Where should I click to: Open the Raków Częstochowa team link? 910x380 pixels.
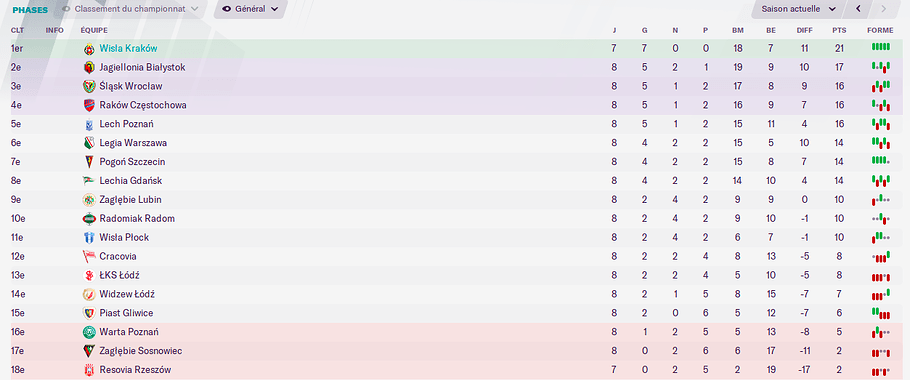point(143,105)
